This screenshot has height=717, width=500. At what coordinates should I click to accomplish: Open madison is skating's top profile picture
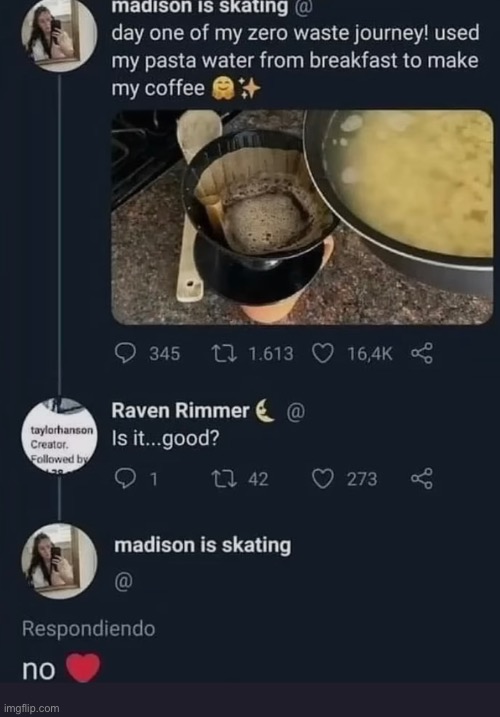(59, 35)
